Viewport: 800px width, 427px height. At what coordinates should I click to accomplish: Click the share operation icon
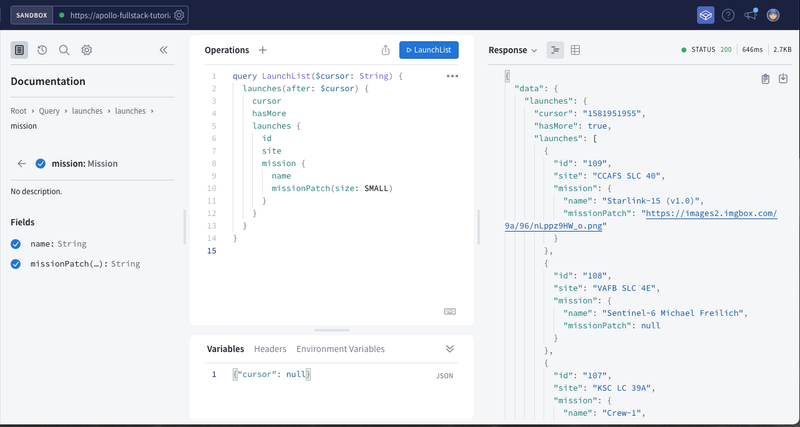point(385,50)
